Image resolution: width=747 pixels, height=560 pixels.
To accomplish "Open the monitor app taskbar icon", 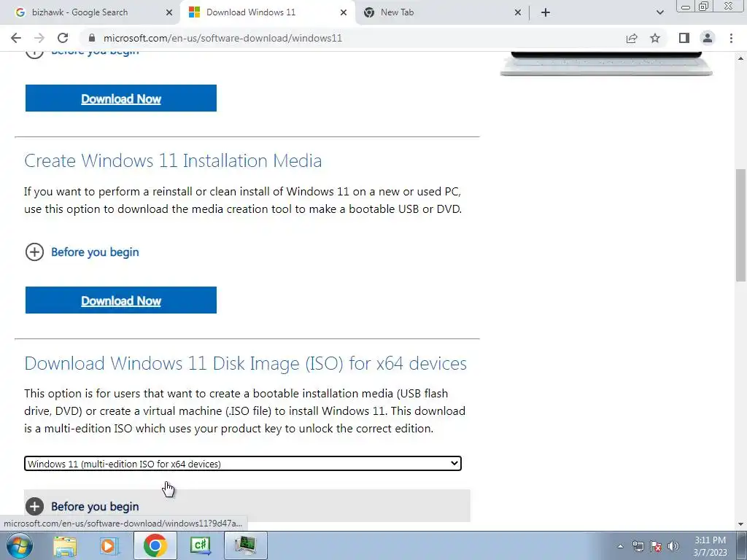I will point(245,545).
